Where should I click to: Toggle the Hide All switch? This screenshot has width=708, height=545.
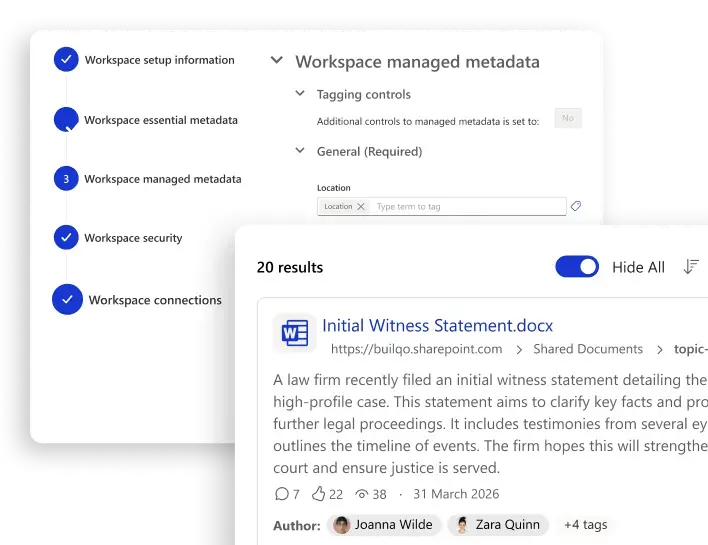[577, 267]
